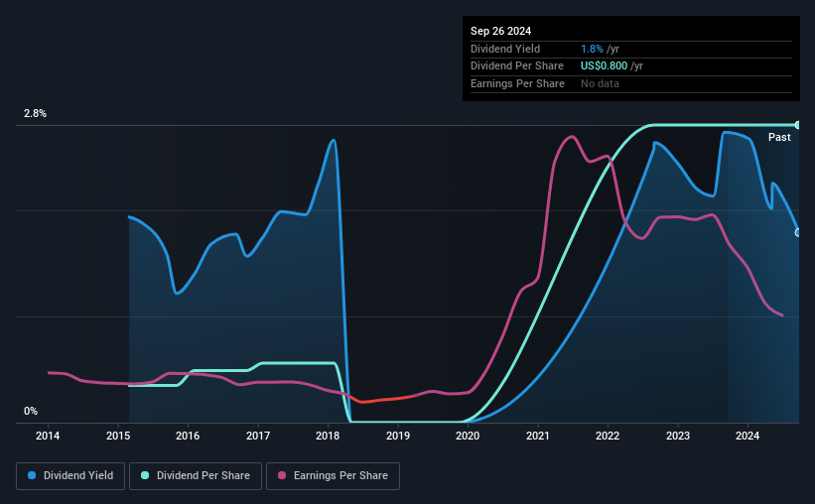Click the Dividend Yield endpoint marker
815x504 pixels.
(x=798, y=233)
